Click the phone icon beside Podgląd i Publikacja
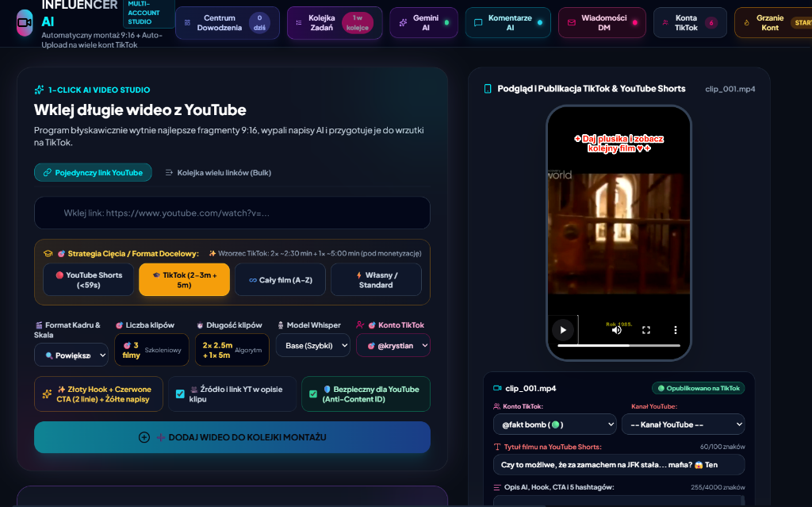 pyautogui.click(x=488, y=89)
